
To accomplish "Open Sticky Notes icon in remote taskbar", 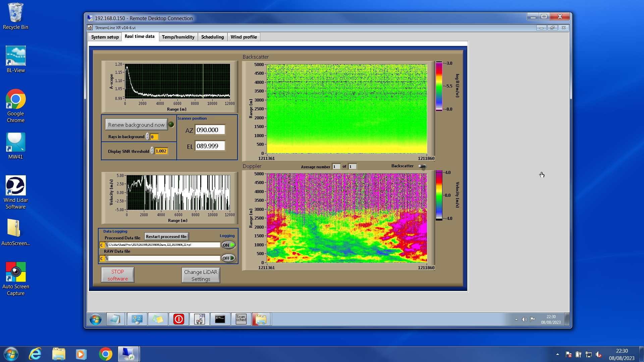I will tap(158, 319).
